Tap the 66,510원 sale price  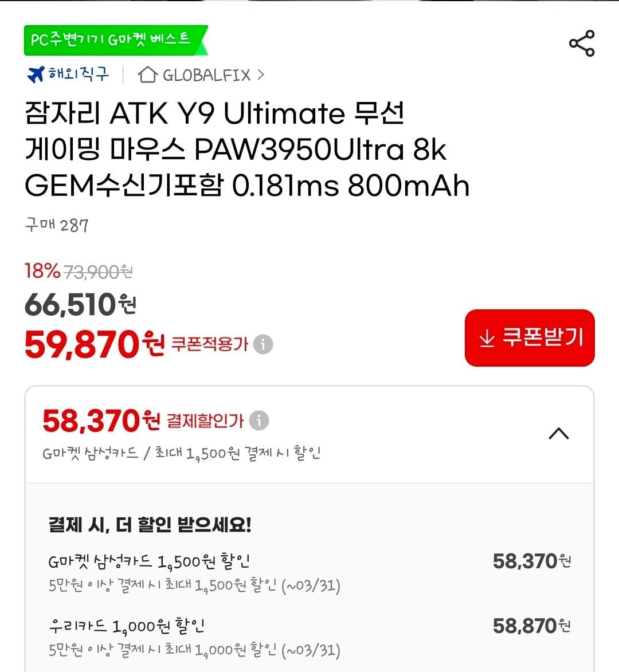80,304
